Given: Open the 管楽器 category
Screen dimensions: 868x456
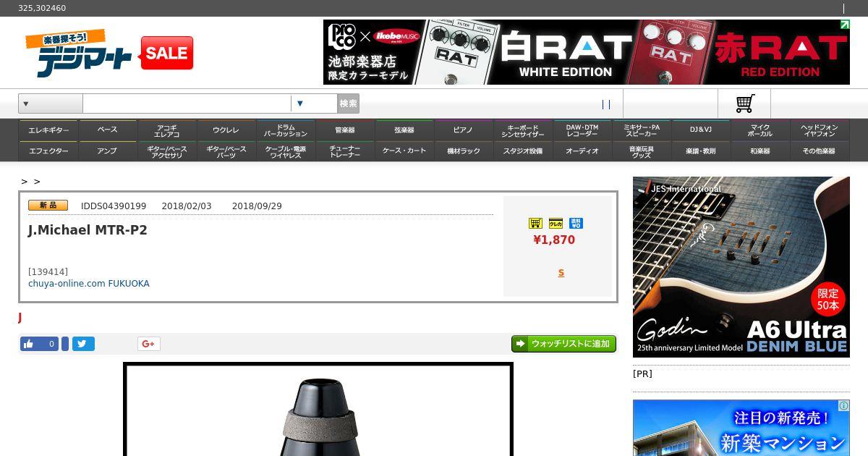Looking at the screenshot, I should pos(344,130).
